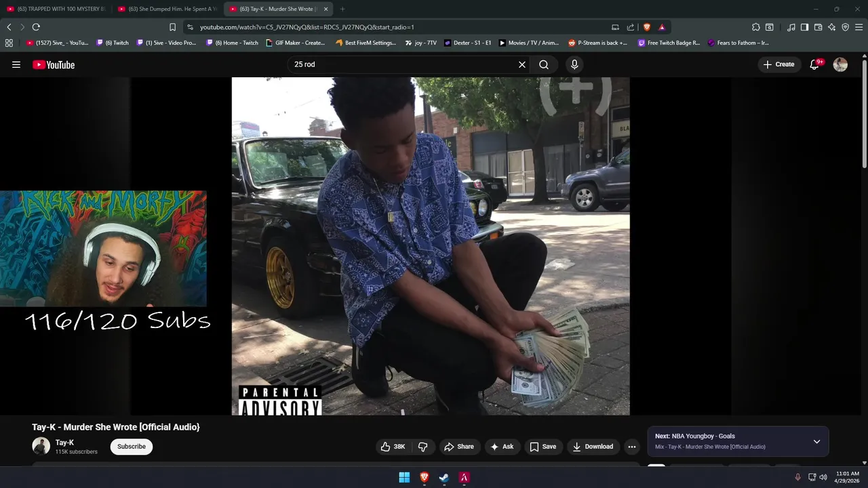868x488 pixels.
Task: Expand the Next: NBA Youngboy playlist panel
Action: click(x=816, y=441)
